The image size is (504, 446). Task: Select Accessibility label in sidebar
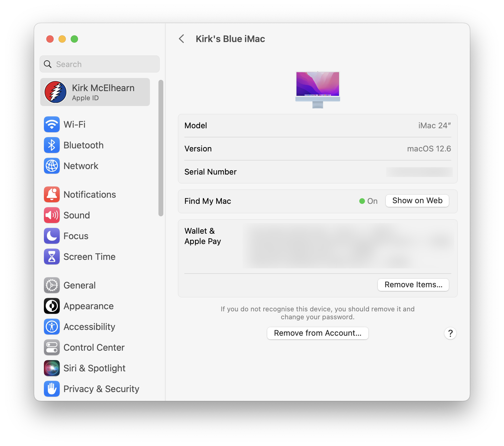pyautogui.click(x=89, y=327)
